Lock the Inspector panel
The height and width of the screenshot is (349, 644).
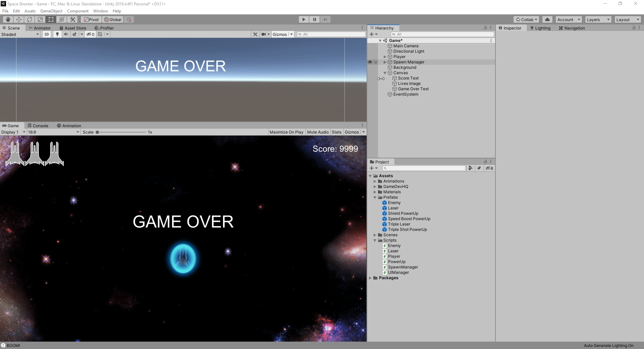[634, 28]
